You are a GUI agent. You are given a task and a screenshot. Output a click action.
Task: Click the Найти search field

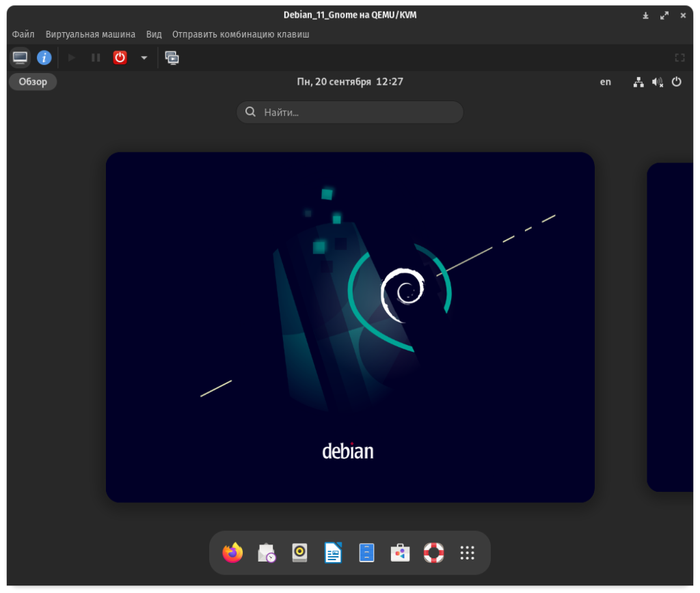350,112
